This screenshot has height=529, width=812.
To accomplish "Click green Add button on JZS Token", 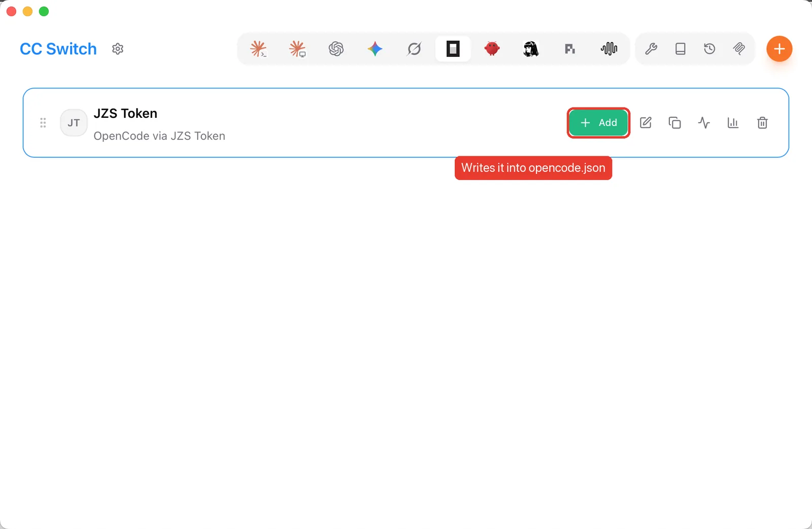I will pyautogui.click(x=598, y=123).
